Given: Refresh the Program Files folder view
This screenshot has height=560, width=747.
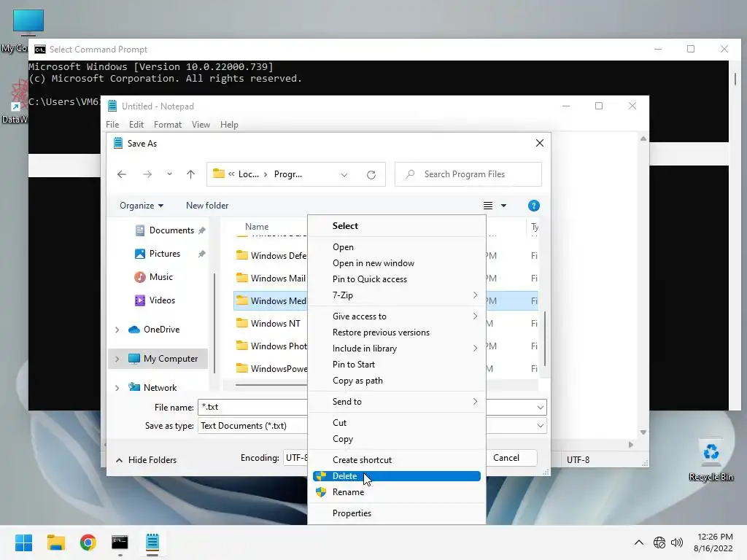Looking at the screenshot, I should (371, 174).
